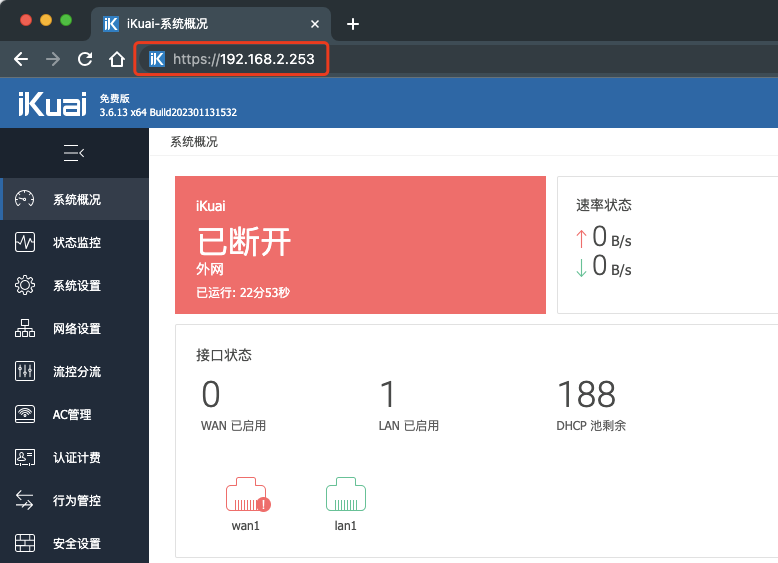Click the 状态监控 waveform icon

click(25, 242)
